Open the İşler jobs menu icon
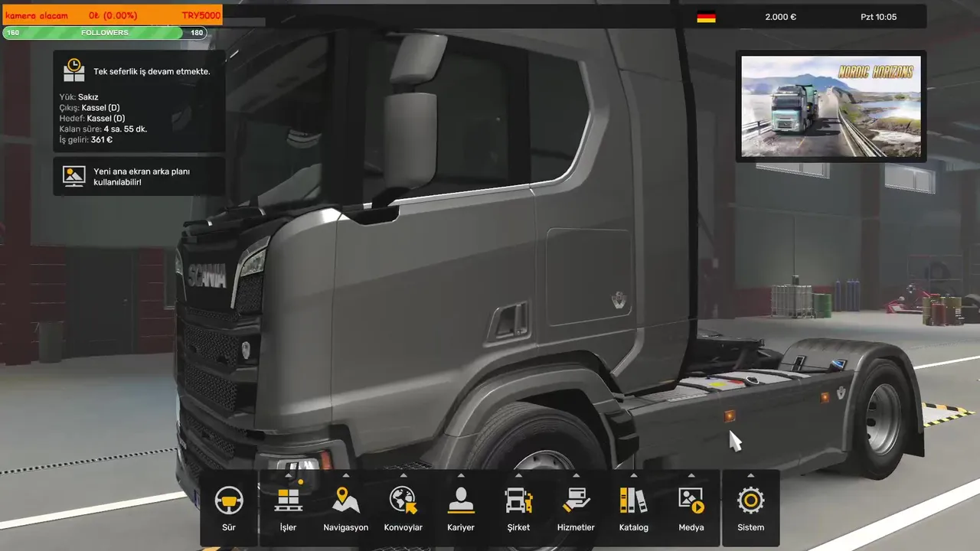980x551 pixels. click(x=288, y=500)
